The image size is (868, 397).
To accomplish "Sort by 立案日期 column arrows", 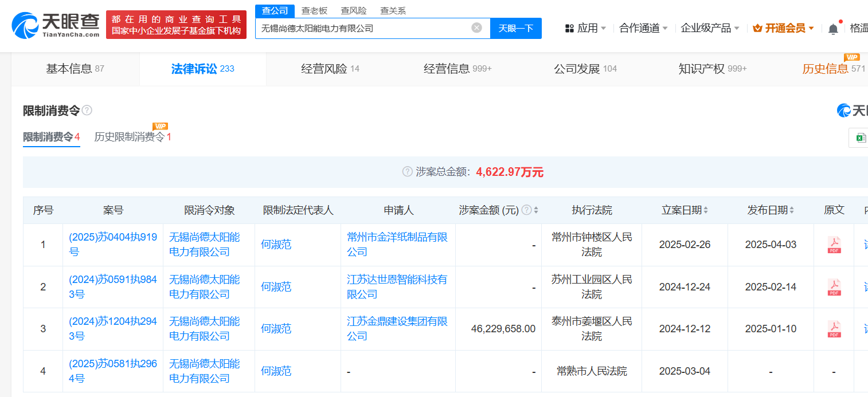I will coord(705,210).
